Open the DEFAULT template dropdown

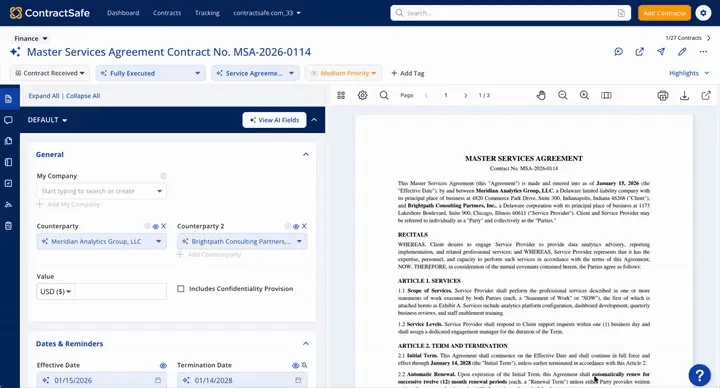(47, 120)
